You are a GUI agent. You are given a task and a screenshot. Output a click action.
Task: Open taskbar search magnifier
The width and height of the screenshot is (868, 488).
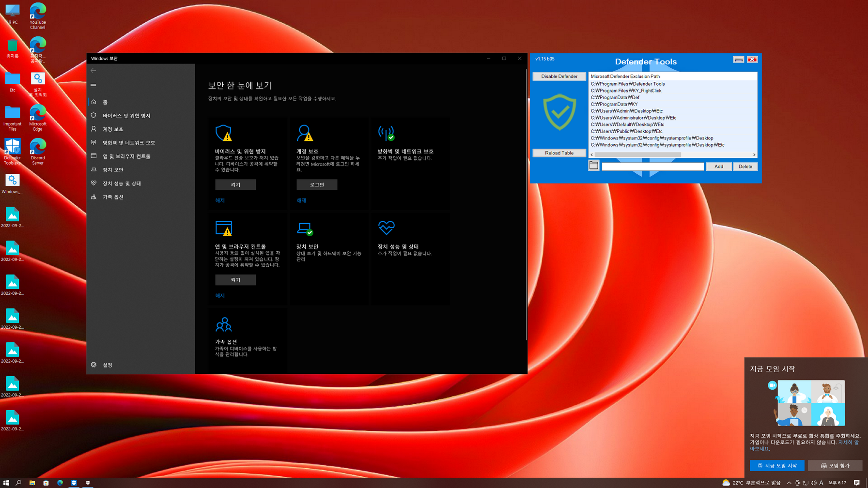[x=18, y=483]
